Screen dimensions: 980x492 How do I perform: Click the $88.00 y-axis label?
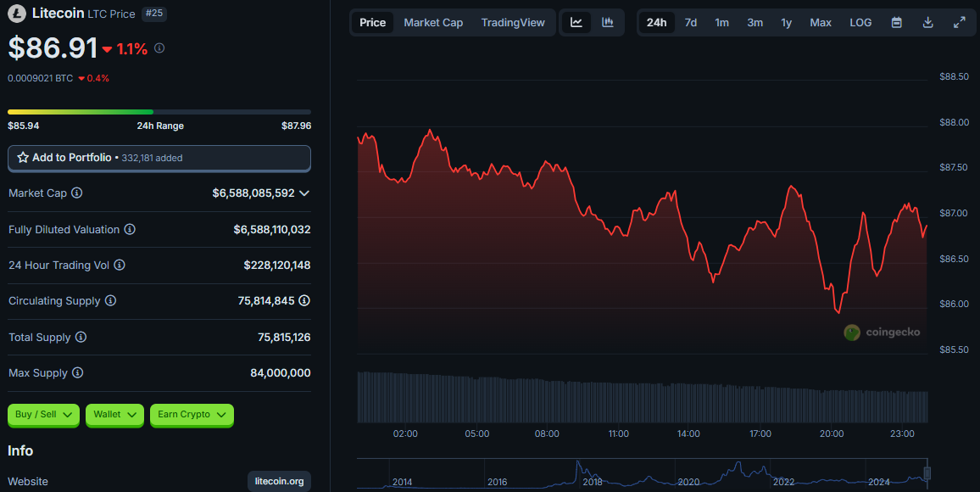[954, 122]
